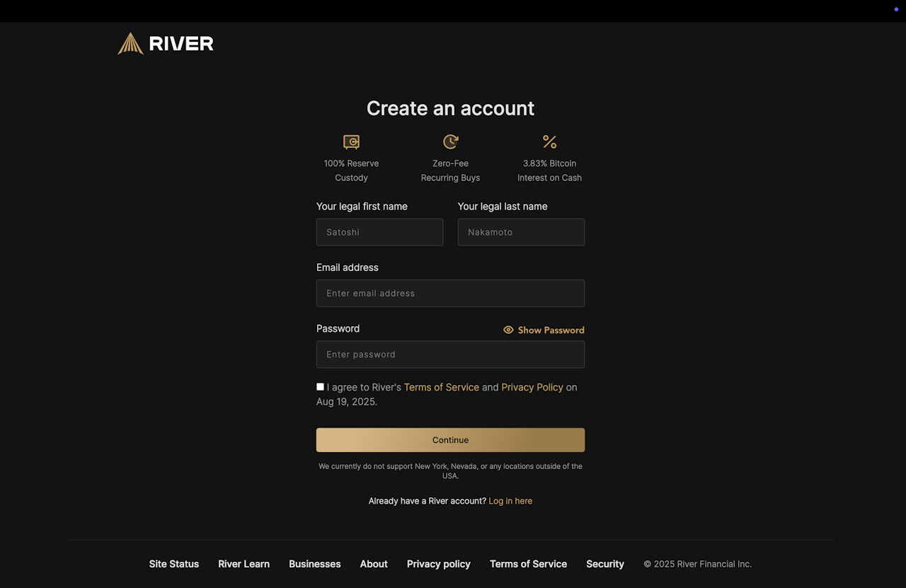Go to About in the footer

(374, 564)
